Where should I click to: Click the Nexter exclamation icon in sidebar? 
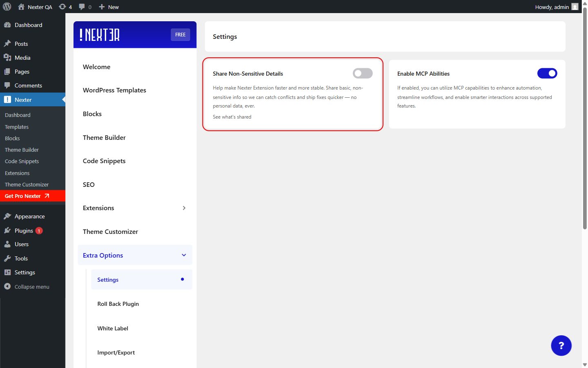click(7, 99)
